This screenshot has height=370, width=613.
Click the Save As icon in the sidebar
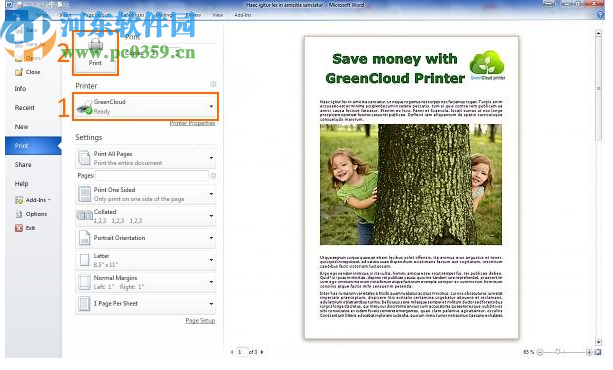pos(19,44)
